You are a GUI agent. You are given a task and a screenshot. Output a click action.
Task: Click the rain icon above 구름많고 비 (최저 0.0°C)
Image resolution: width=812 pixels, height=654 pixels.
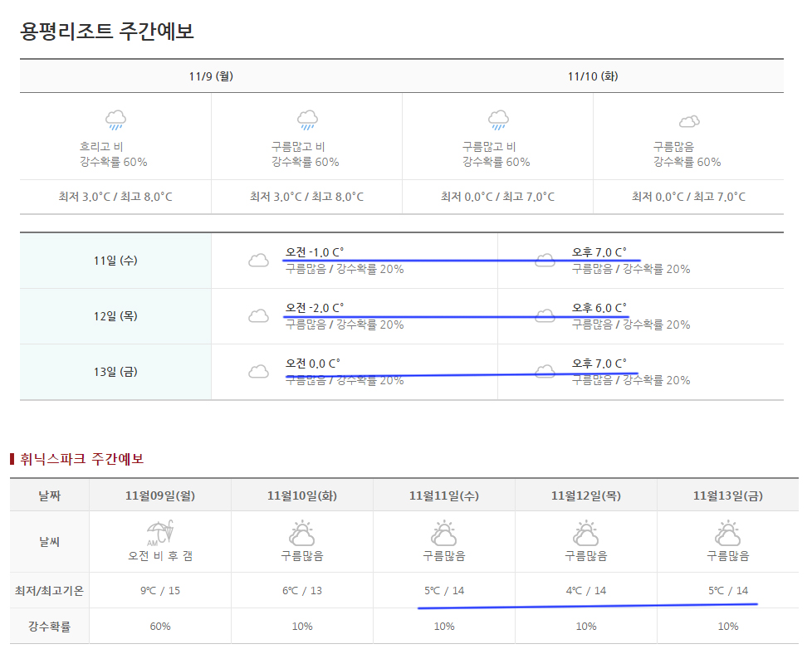tap(498, 120)
